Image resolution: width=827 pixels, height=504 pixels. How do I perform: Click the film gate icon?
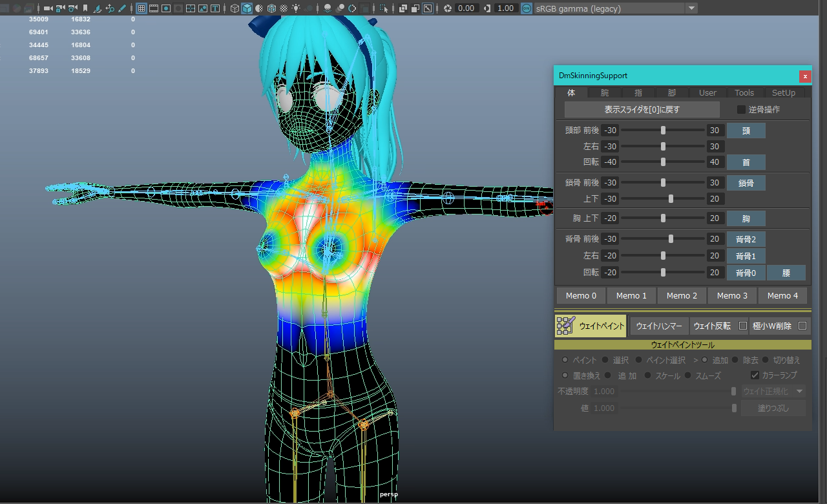[x=154, y=8]
